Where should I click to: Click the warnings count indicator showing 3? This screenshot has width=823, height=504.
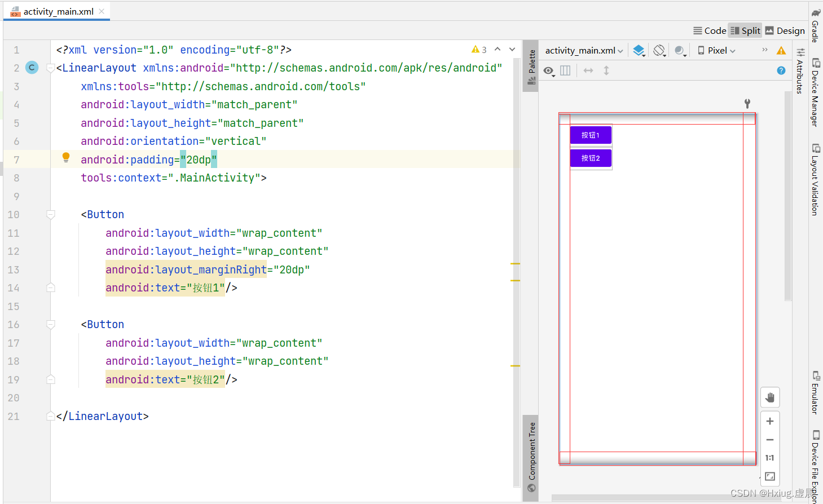(x=479, y=50)
